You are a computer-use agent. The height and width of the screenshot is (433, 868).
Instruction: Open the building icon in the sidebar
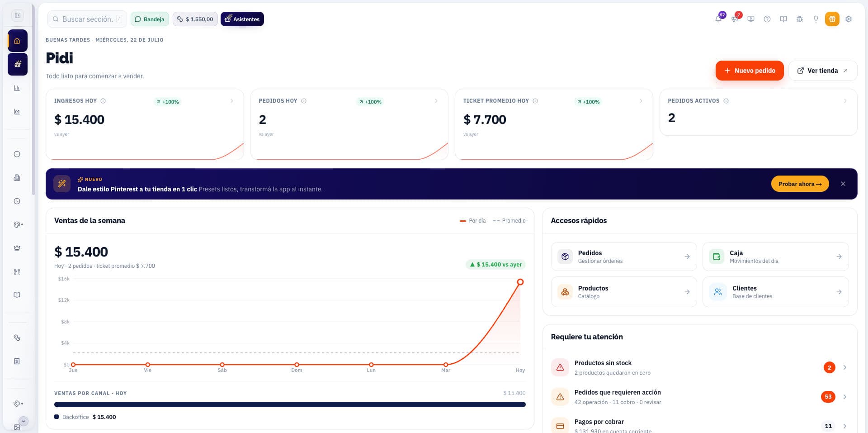coord(17,177)
